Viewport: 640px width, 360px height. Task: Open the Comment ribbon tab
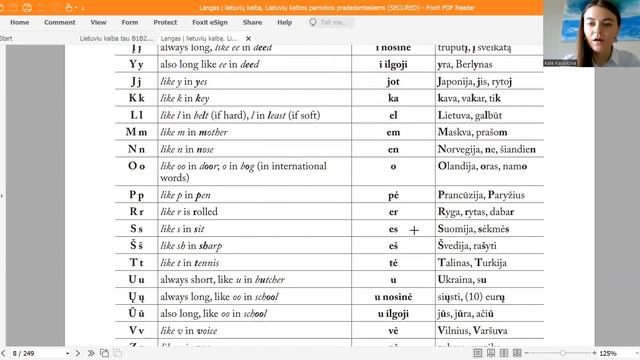[60, 22]
